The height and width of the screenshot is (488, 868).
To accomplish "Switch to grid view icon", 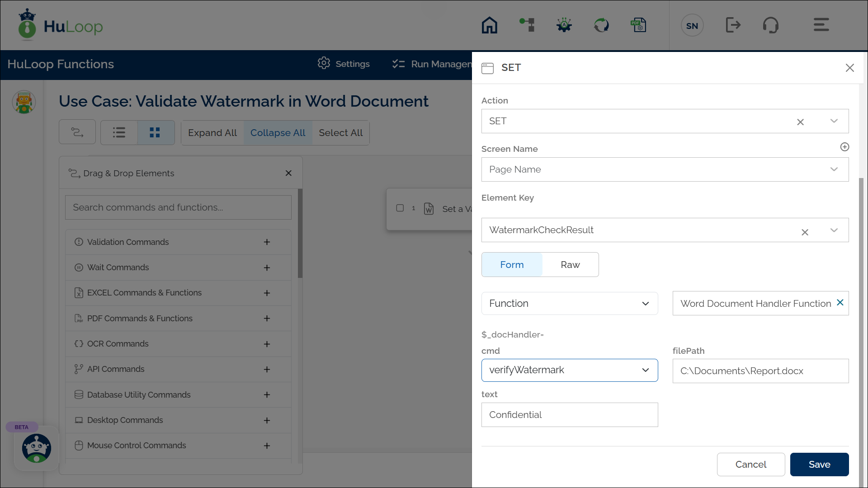I will point(155,132).
